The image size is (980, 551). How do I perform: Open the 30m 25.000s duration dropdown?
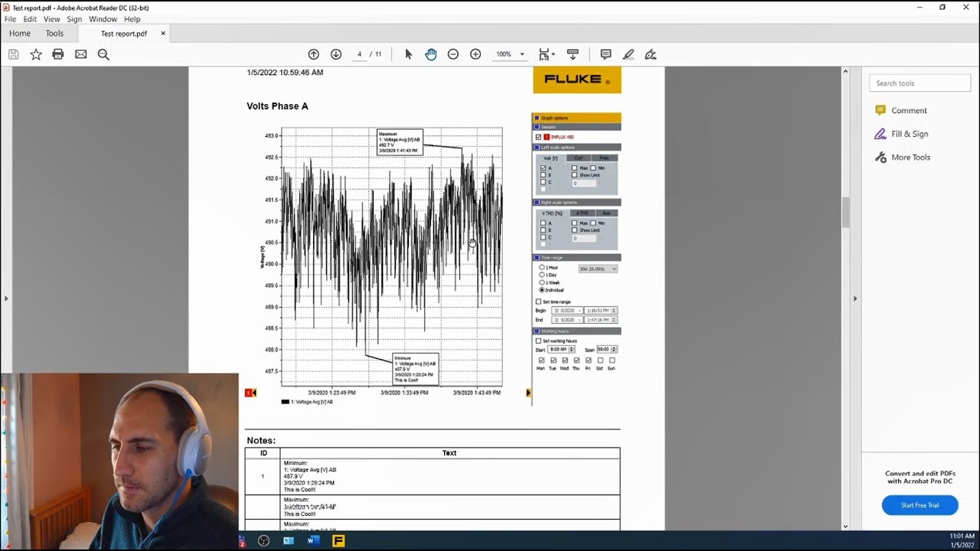tap(598, 269)
